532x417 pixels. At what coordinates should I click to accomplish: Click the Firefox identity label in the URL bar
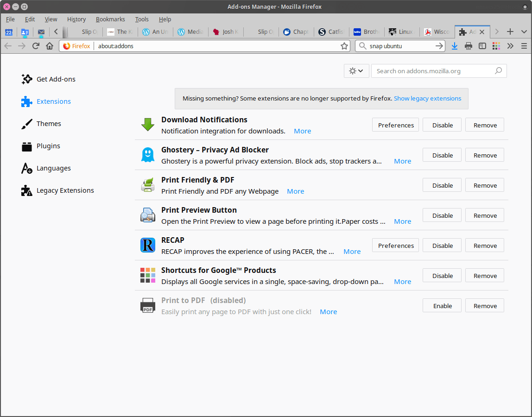click(76, 46)
